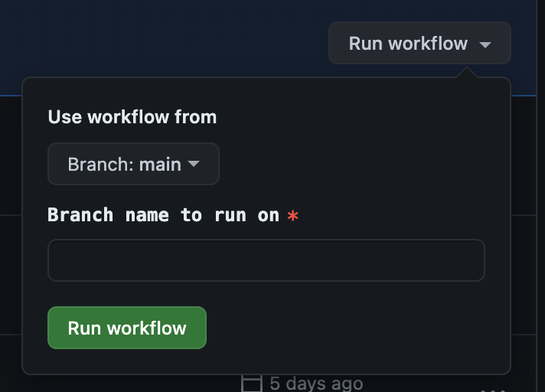
Task: Click the red required asterisk
Action: [292, 215]
